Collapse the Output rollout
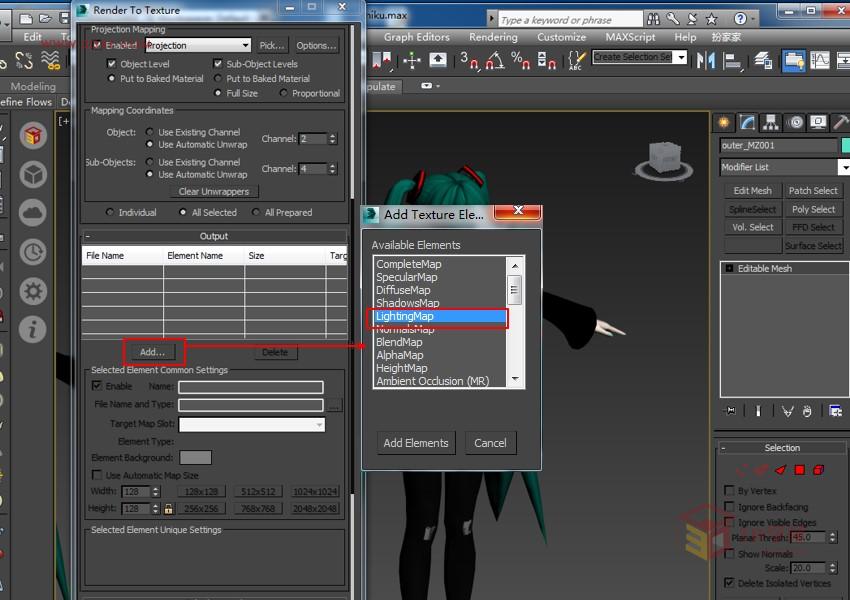The image size is (850, 600). coord(88,236)
